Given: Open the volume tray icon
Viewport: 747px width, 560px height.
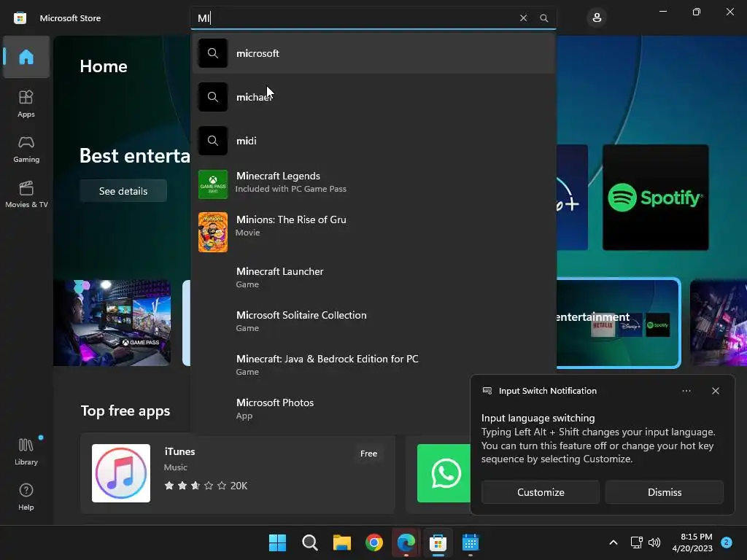Looking at the screenshot, I should [x=654, y=542].
